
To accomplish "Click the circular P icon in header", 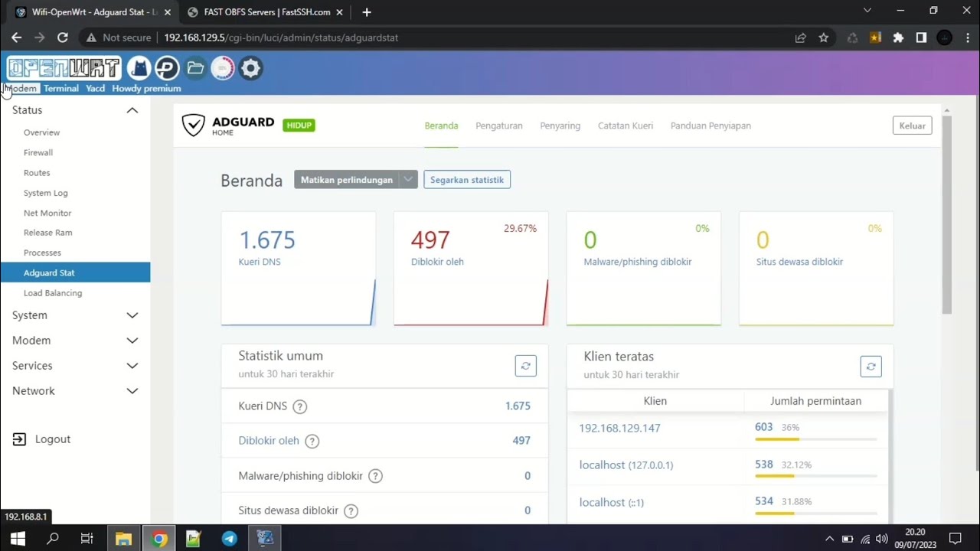I will point(167,68).
